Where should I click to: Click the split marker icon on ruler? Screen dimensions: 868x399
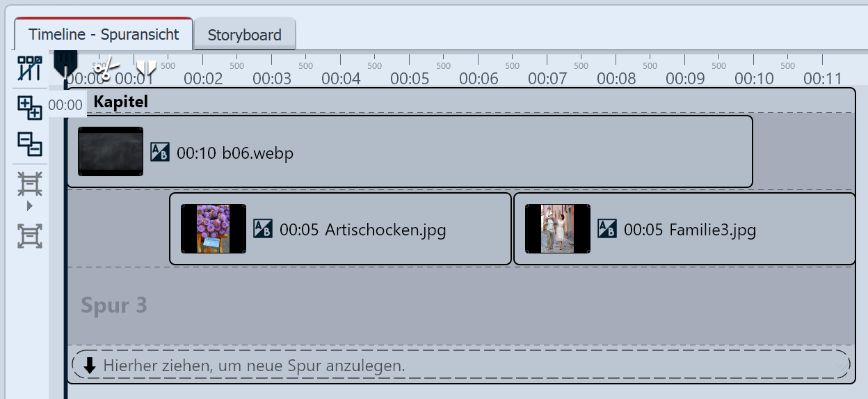(x=146, y=68)
